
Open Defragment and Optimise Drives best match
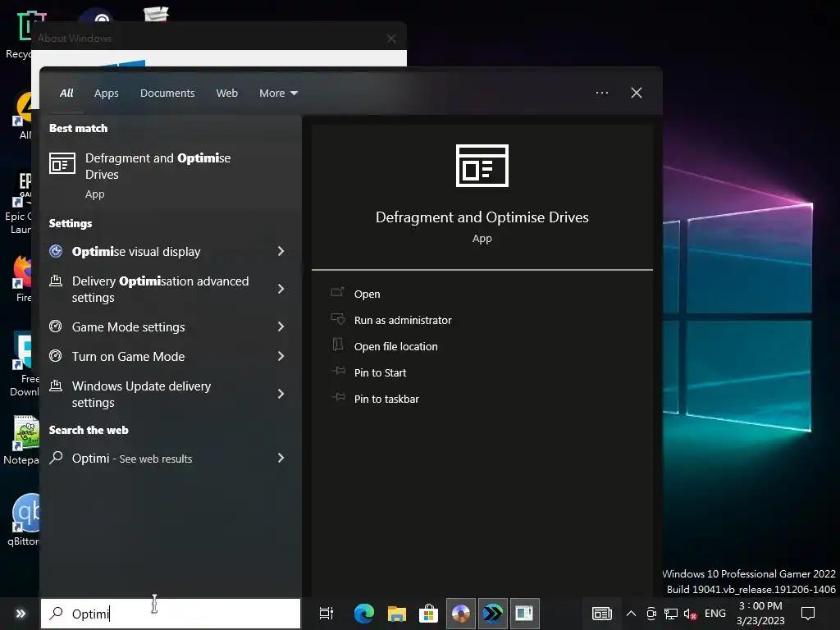[169, 175]
